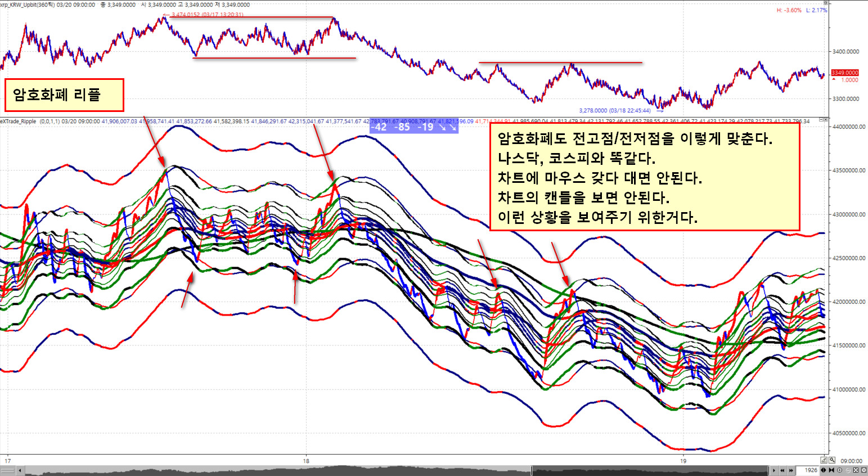Image resolution: width=868 pixels, height=476 pixels.
Task: Click the volume overview scrollbar at the bottom
Action: 397,470
